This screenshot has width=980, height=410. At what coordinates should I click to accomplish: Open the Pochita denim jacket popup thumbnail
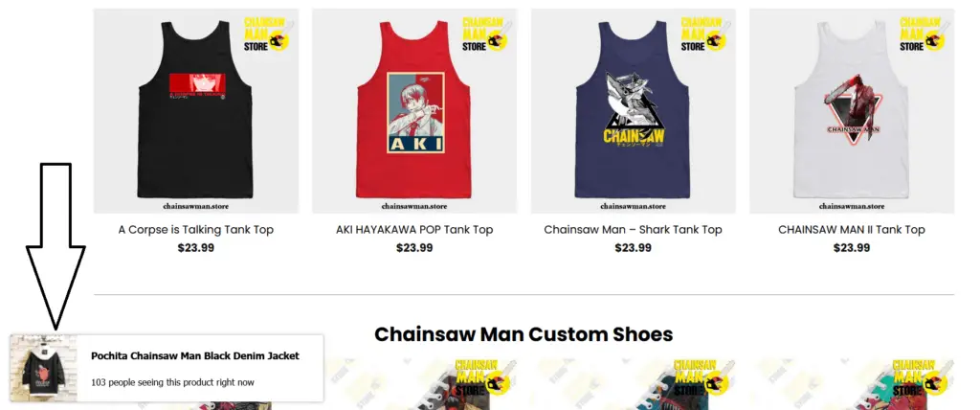coord(43,368)
